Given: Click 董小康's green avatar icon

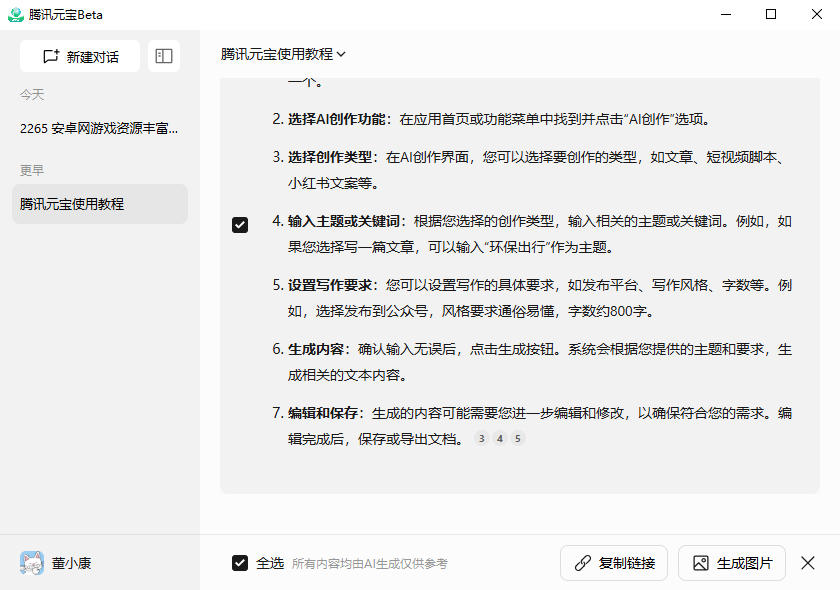Looking at the screenshot, I should (31, 563).
